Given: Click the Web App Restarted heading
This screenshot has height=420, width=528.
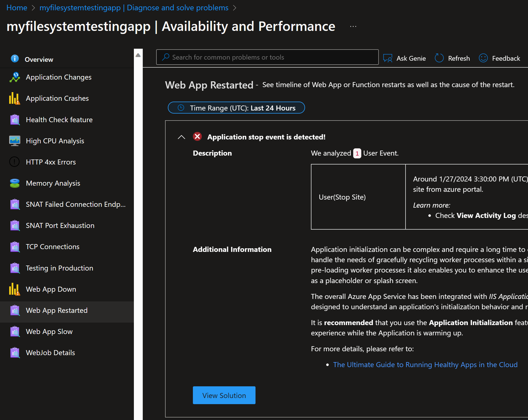Looking at the screenshot, I should coord(209,85).
